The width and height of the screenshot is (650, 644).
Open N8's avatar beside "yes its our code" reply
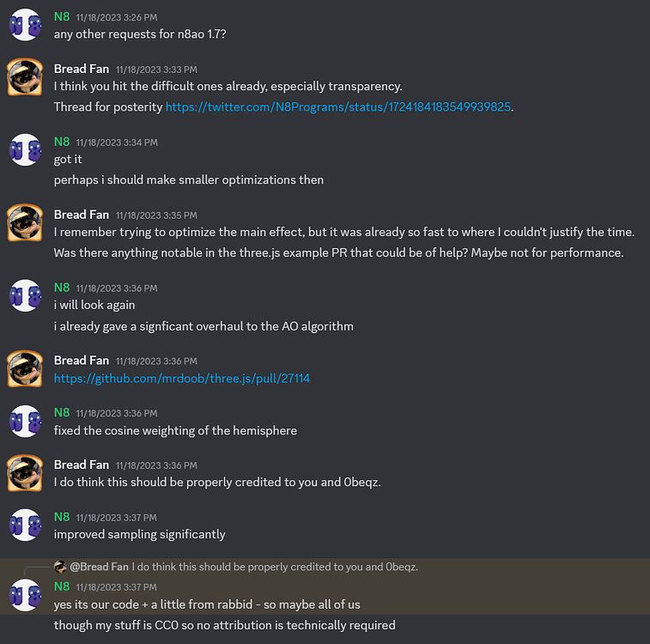click(25, 594)
